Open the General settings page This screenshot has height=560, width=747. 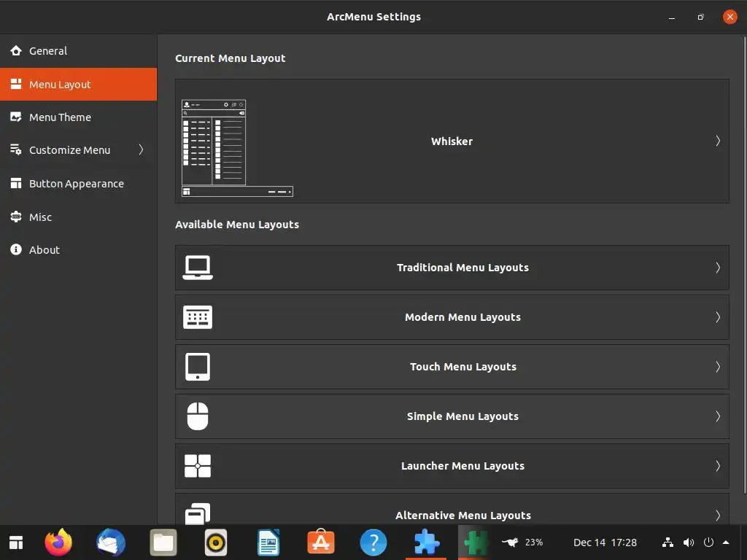tap(78, 51)
